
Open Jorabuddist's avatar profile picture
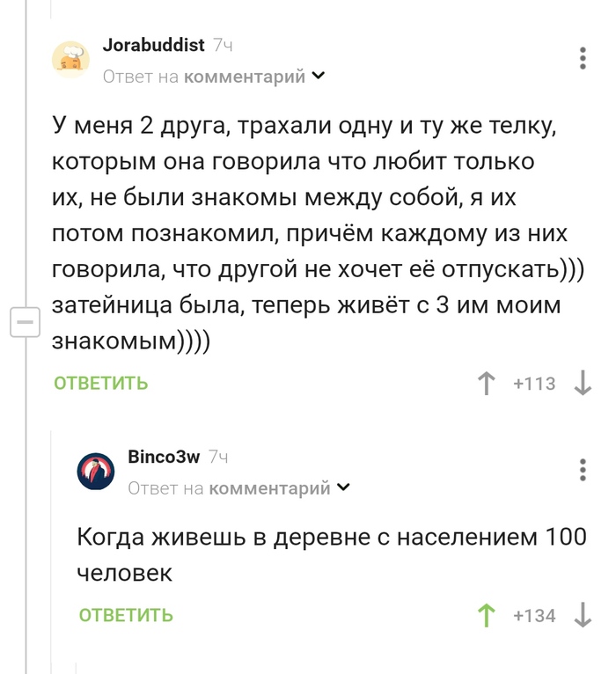[71, 60]
